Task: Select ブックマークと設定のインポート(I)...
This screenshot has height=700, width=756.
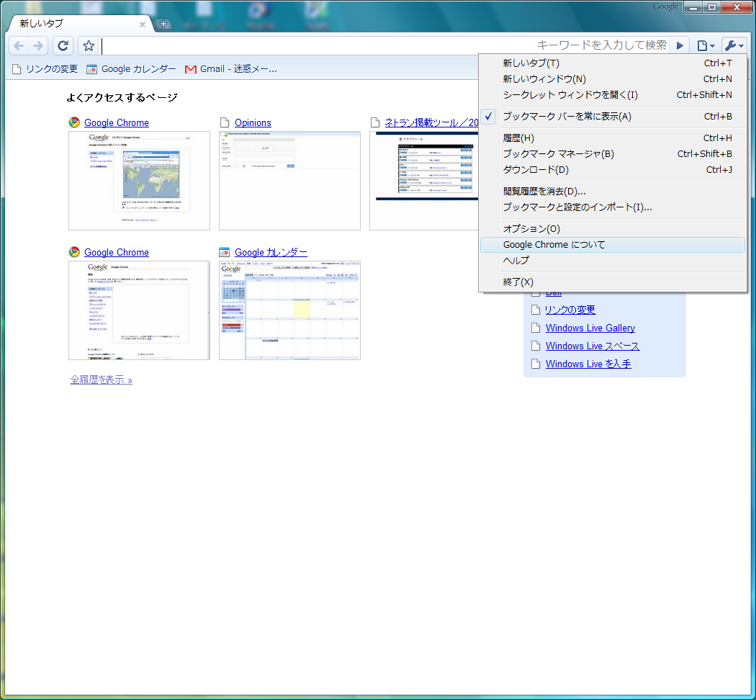Action: [612, 207]
